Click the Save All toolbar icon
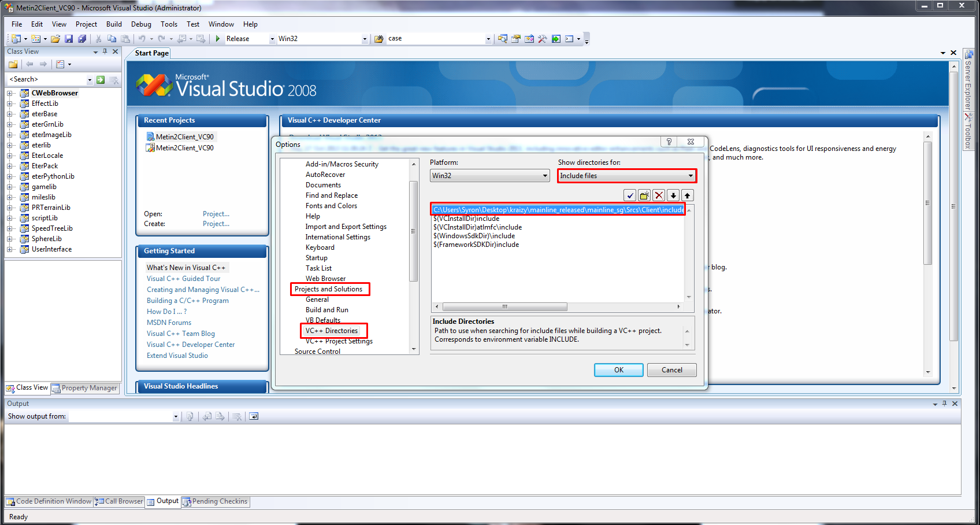Viewport: 980px width, 525px height. click(82, 39)
